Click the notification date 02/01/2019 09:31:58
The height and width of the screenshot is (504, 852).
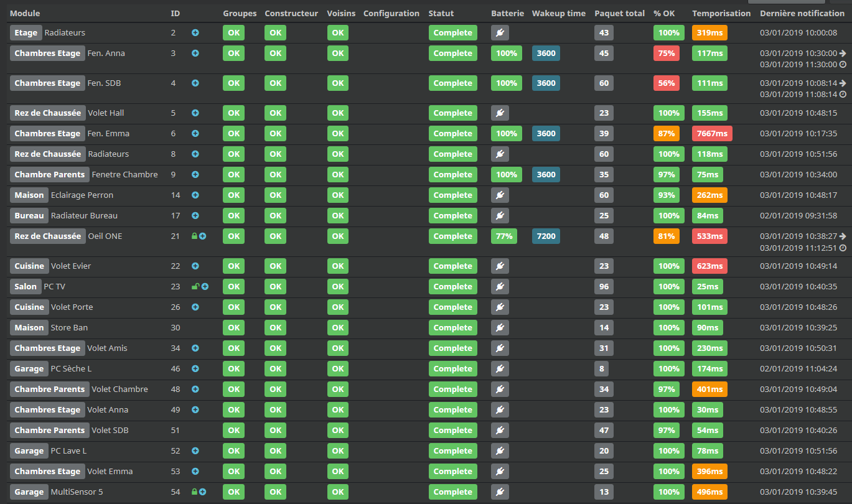pyautogui.click(x=798, y=216)
